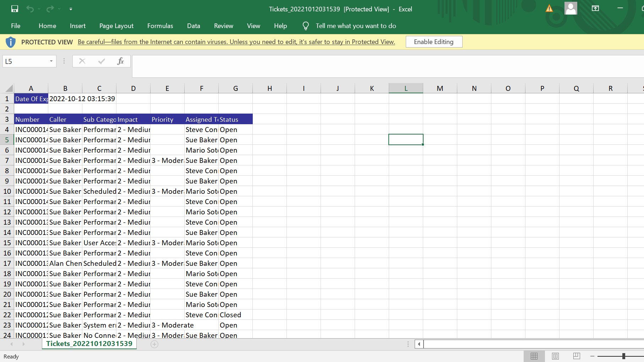Click the Ribbon Display Options icon
This screenshot has height=362, width=644.
coord(595,9)
